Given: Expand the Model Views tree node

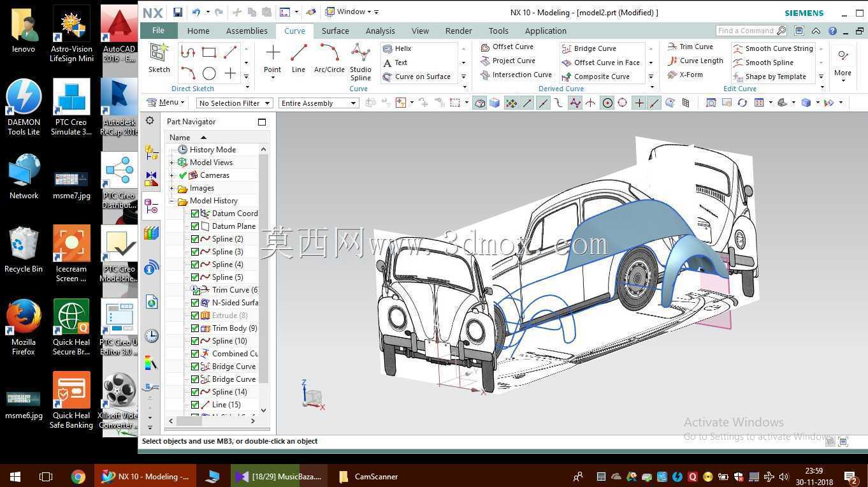Looking at the screenshot, I should (x=172, y=163).
